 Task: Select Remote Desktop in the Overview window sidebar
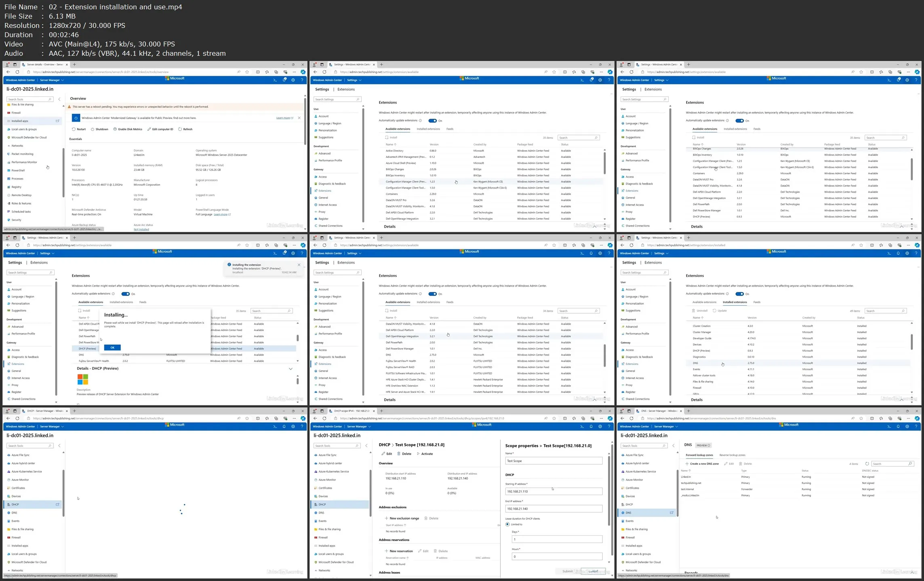pos(21,195)
